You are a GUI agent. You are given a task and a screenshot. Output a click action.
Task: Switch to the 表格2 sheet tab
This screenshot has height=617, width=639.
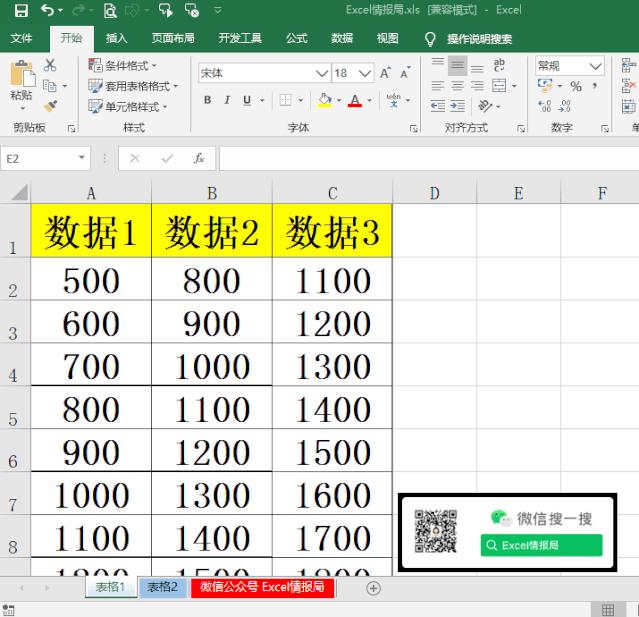click(x=163, y=587)
